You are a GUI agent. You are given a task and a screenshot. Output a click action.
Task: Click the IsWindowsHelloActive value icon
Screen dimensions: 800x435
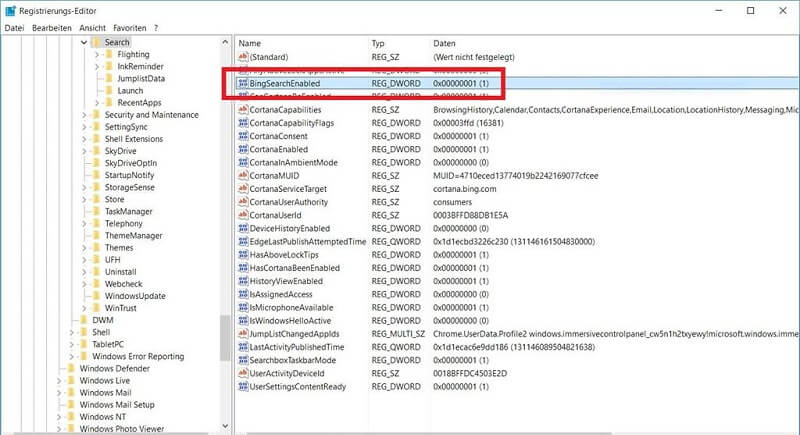pos(243,321)
